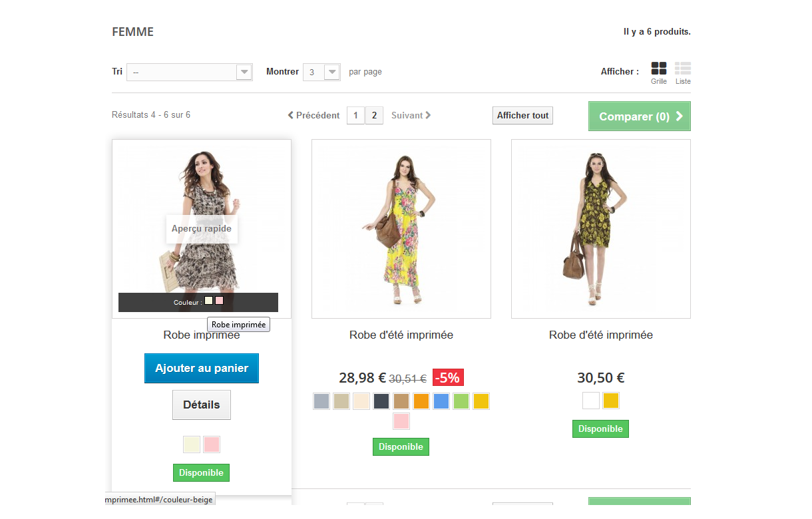Viewport: 812px width, 519px height.
Task: Choose the dark navy swatch under the 28,98 € dress
Action: [x=381, y=401]
